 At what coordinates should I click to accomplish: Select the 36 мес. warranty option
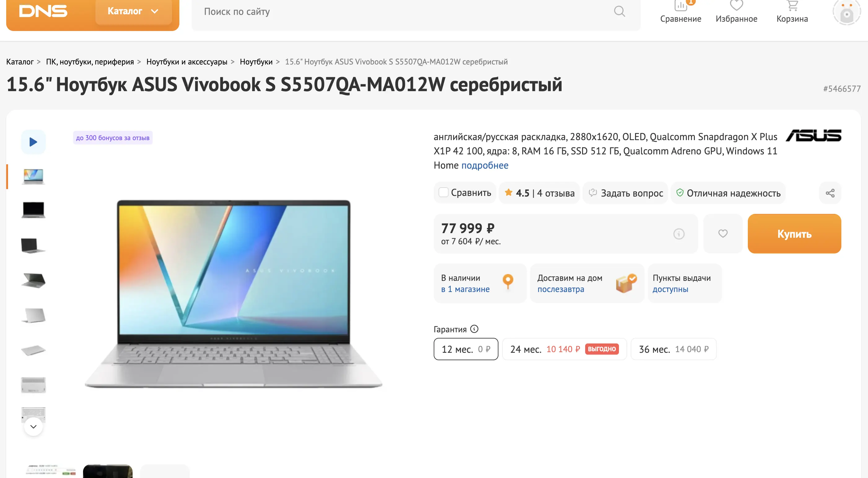tap(673, 349)
